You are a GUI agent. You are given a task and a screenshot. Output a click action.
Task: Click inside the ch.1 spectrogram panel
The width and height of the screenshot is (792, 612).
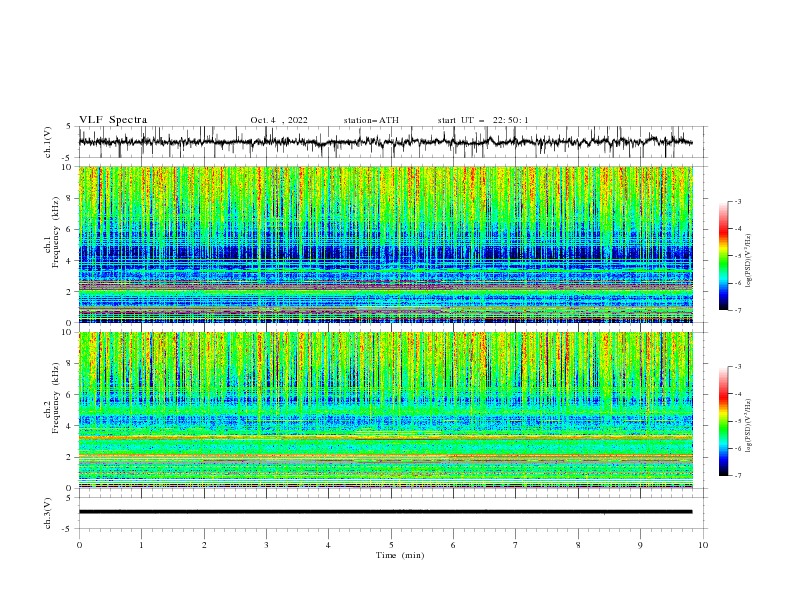coord(386,244)
